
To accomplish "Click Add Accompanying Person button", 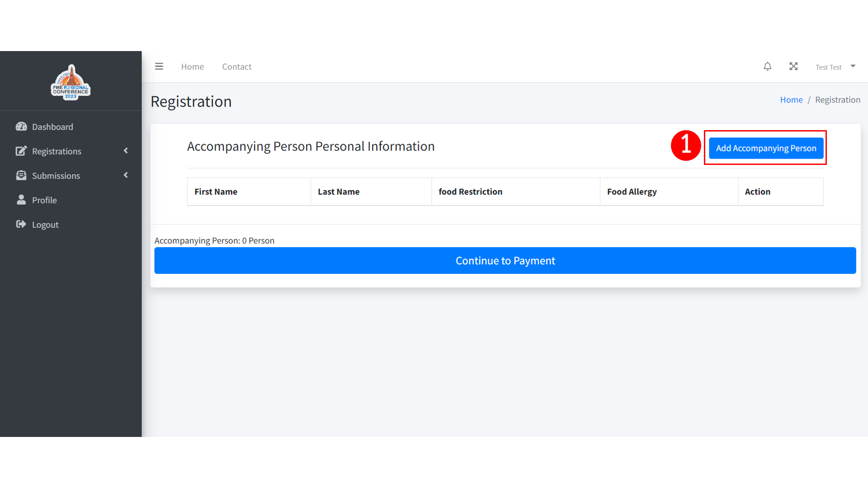I will click(x=766, y=148).
